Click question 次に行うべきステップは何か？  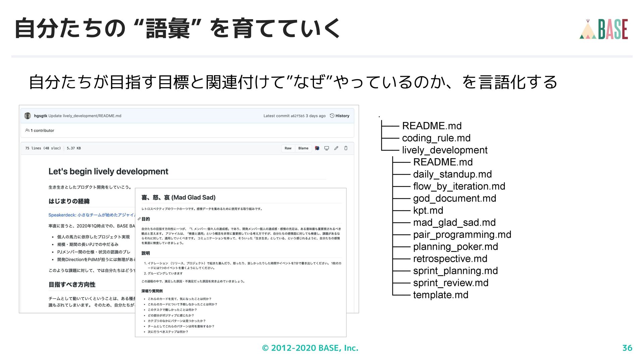(168, 332)
